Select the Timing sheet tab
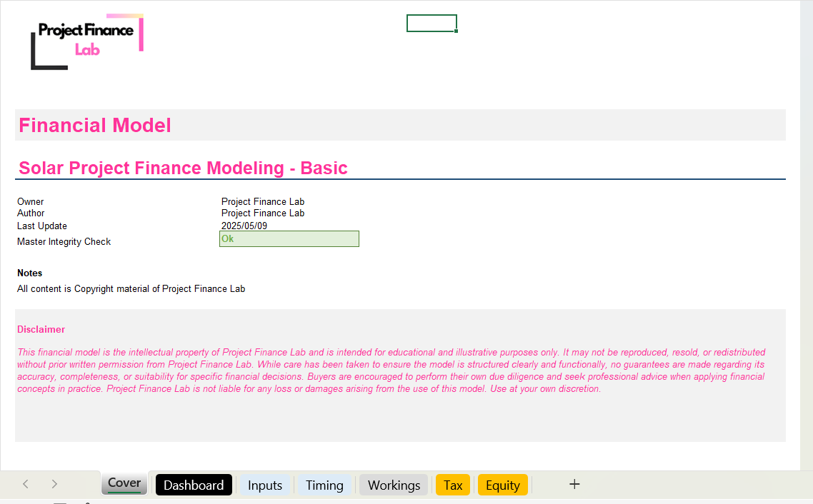The height and width of the screenshot is (504, 813). click(x=324, y=485)
